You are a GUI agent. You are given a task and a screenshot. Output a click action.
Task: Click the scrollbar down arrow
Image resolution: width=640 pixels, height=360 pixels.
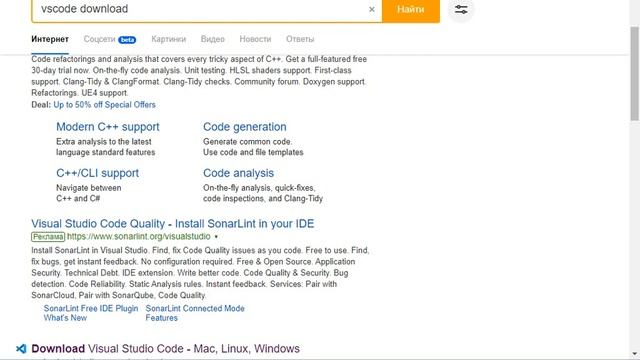point(634,354)
